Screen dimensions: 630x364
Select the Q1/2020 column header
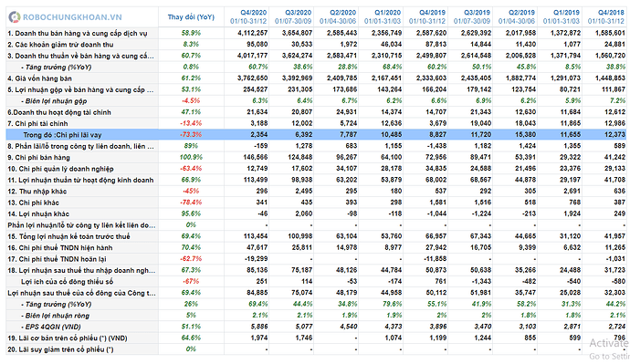[x=382, y=16]
